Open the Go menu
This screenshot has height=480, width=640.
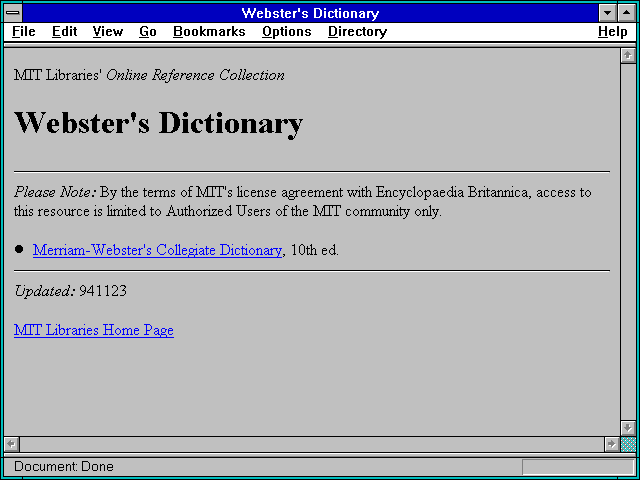point(148,32)
